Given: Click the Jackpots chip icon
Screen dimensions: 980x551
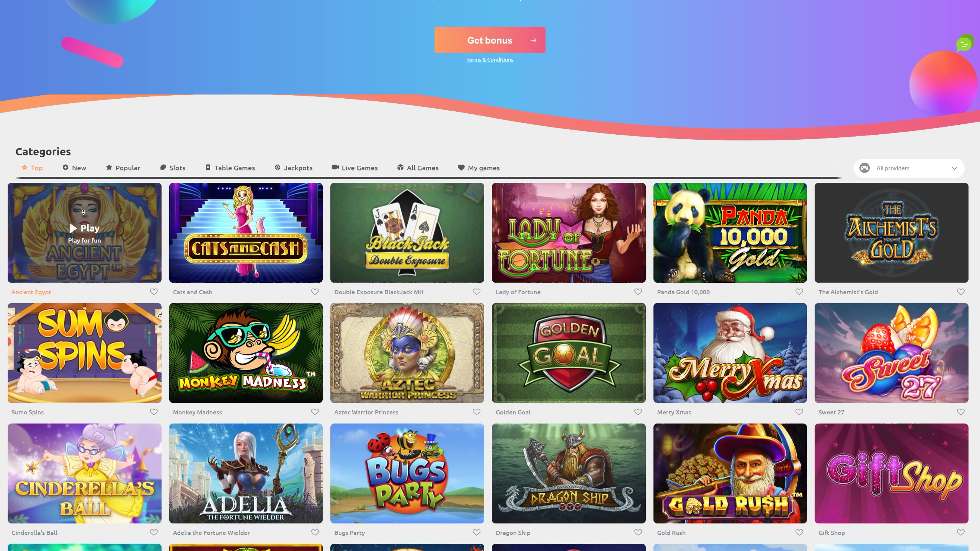Looking at the screenshot, I should pyautogui.click(x=278, y=167).
